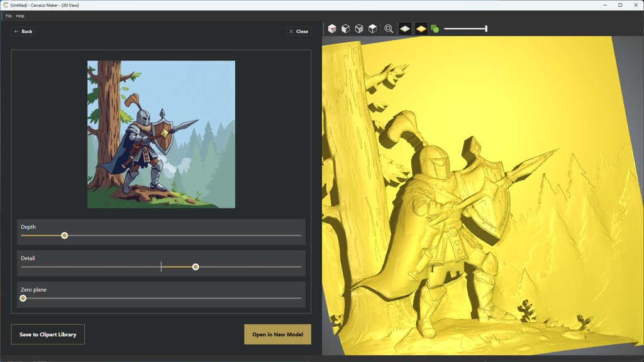Click the toolbar slider handle in 3D view
Image resolution: width=644 pixels, height=362 pixels.
486,29
